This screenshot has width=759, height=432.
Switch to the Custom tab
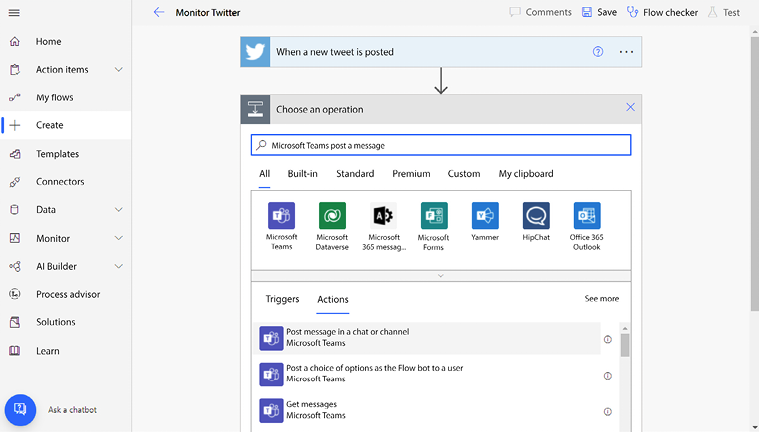(x=464, y=174)
